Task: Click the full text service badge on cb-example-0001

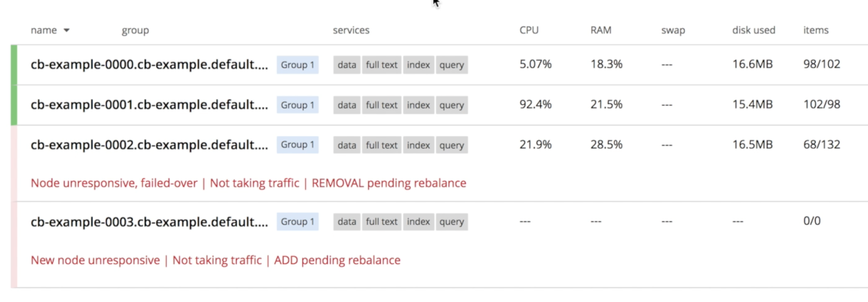Action: click(x=381, y=105)
